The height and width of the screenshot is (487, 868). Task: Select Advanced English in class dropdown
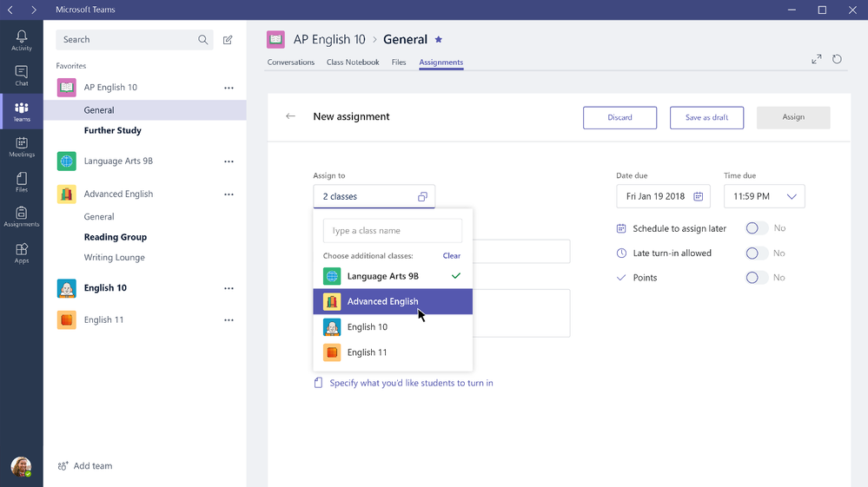tap(393, 301)
